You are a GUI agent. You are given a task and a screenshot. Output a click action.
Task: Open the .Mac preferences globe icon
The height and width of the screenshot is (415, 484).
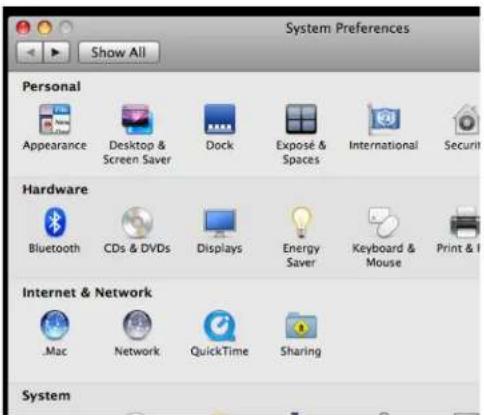[x=55, y=325]
